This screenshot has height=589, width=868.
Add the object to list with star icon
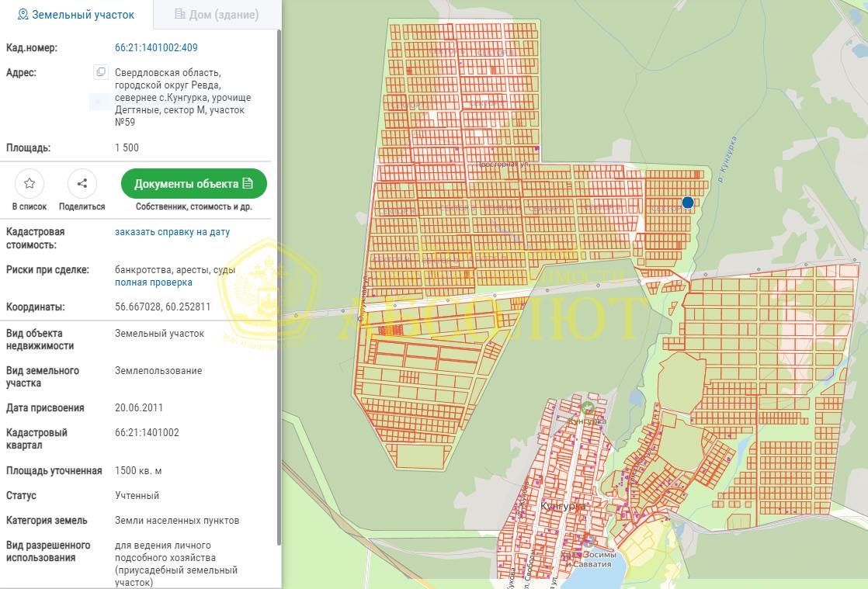[x=30, y=184]
